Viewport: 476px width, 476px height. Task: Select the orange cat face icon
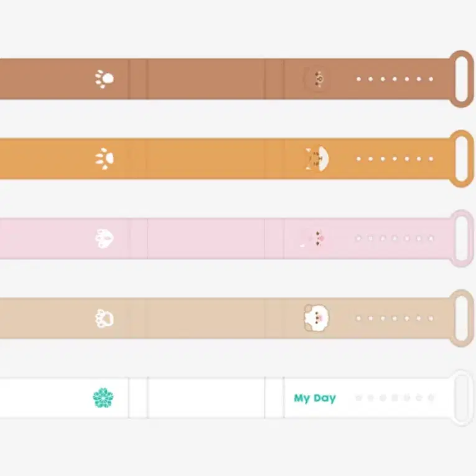pyautogui.click(x=317, y=159)
